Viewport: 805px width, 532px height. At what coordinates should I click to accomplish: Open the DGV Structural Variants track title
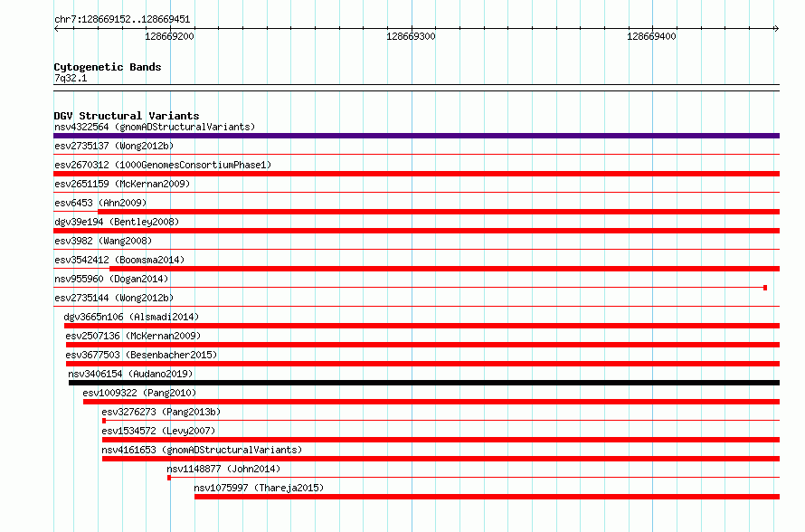tap(127, 116)
